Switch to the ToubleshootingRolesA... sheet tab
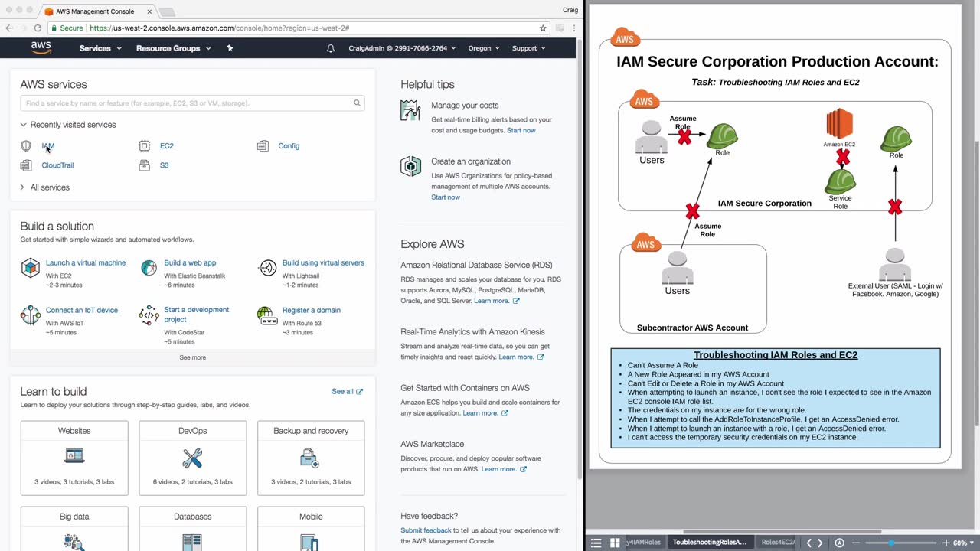980x551 pixels. tap(709, 543)
